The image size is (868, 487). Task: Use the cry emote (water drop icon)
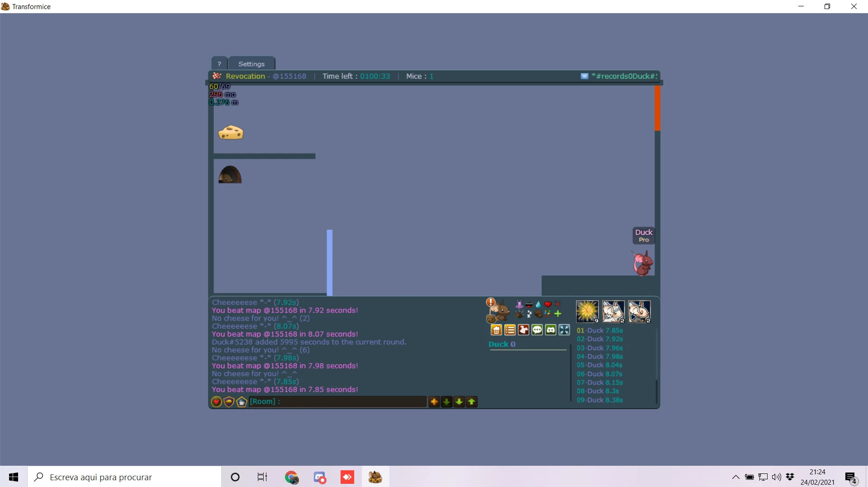[x=538, y=304]
